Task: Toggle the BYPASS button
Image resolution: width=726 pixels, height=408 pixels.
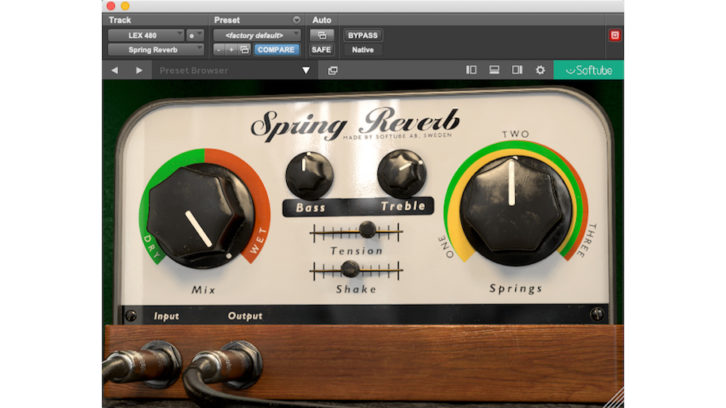Action: point(362,35)
